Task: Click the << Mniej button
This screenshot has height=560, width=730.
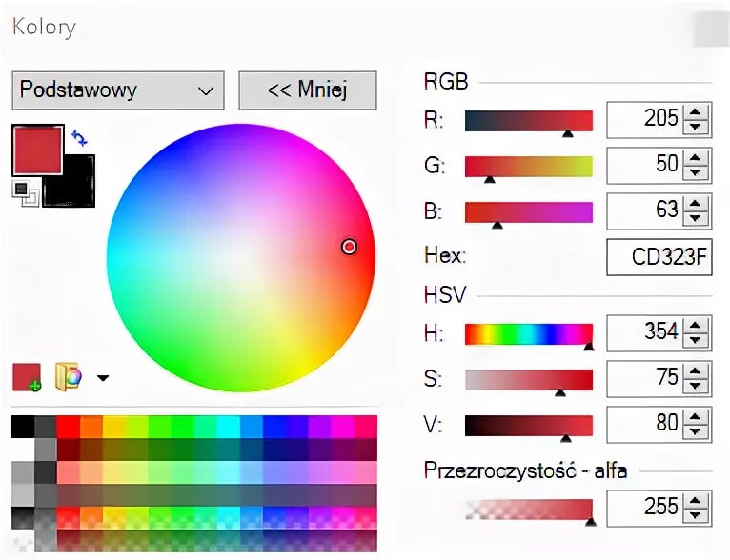Action: [x=307, y=90]
